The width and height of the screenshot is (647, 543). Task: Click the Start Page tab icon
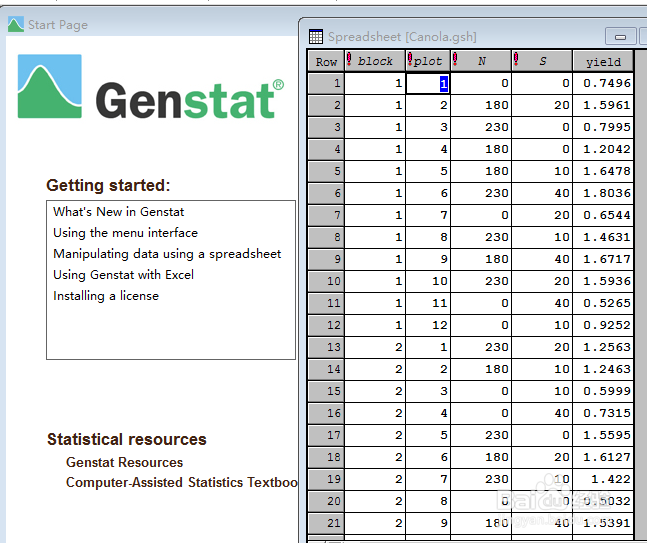tap(16, 24)
